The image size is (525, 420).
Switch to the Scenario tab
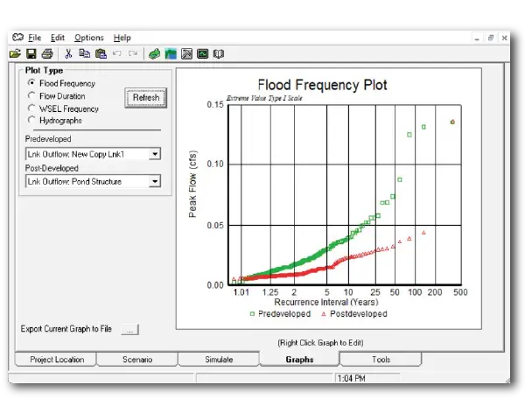click(137, 359)
